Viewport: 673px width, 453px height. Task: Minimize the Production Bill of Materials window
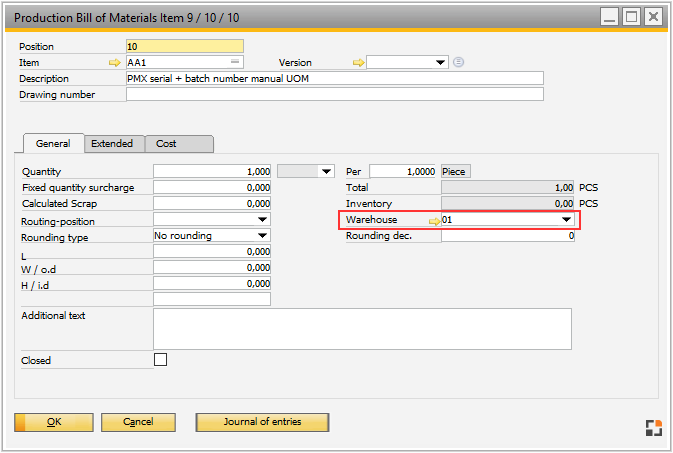609,17
